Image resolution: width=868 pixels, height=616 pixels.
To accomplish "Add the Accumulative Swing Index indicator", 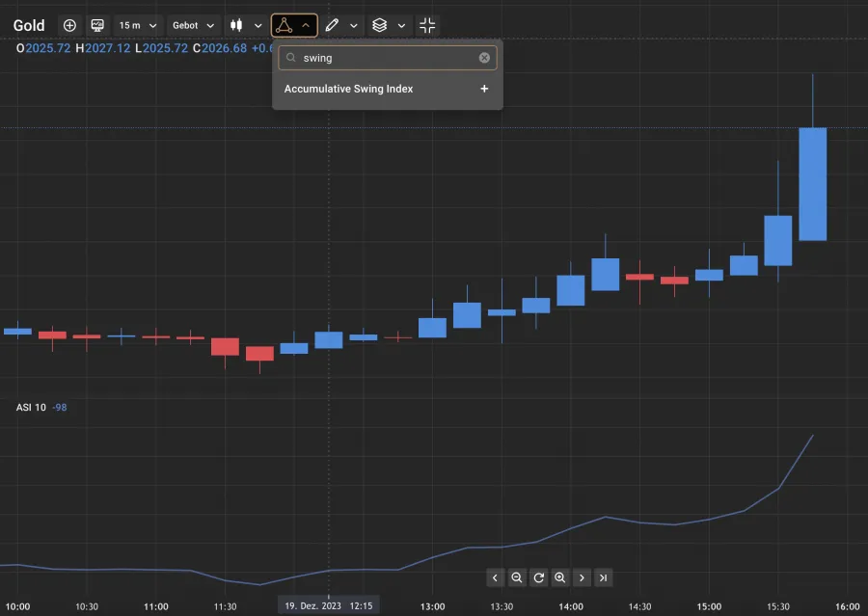I will pyautogui.click(x=486, y=88).
